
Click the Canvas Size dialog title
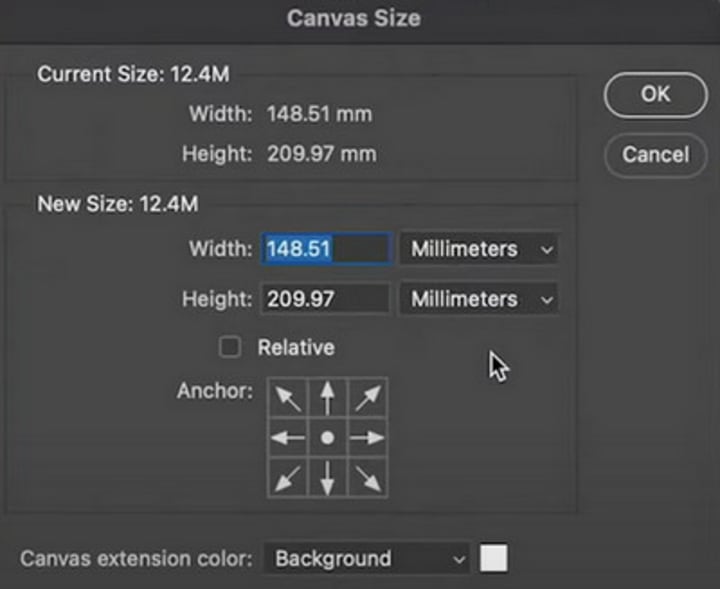tap(354, 18)
